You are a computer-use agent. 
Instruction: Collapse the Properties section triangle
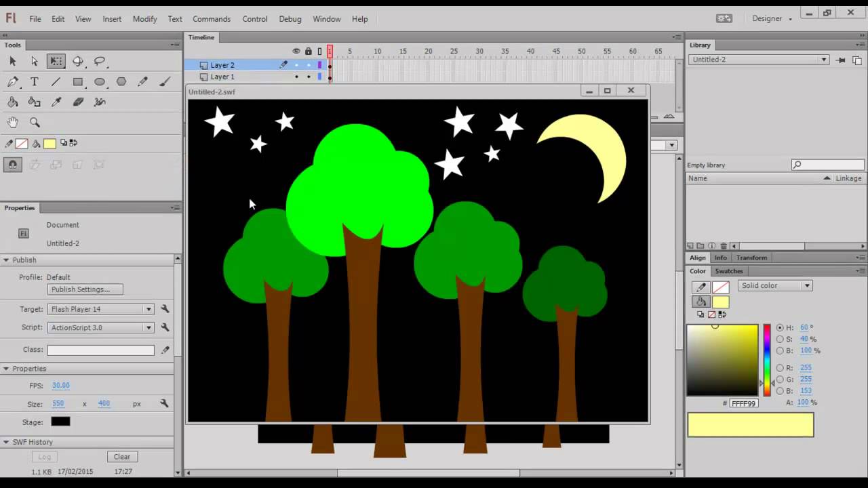(6, 369)
